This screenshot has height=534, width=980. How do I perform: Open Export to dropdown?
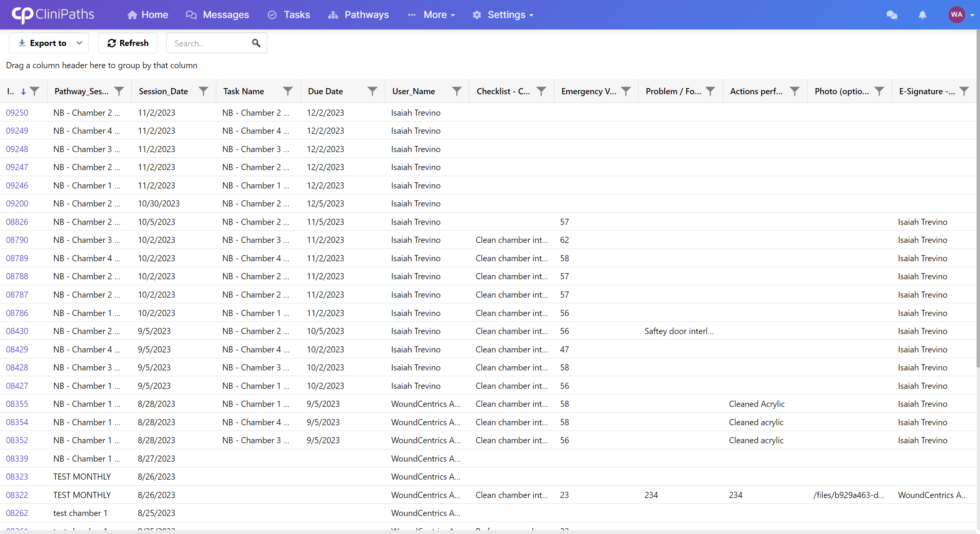point(49,43)
